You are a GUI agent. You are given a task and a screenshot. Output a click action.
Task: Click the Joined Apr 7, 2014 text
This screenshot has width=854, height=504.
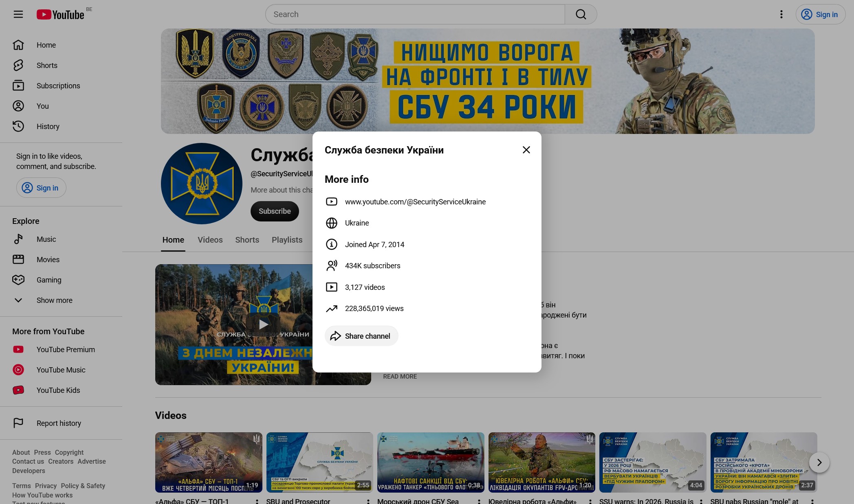pyautogui.click(x=374, y=245)
